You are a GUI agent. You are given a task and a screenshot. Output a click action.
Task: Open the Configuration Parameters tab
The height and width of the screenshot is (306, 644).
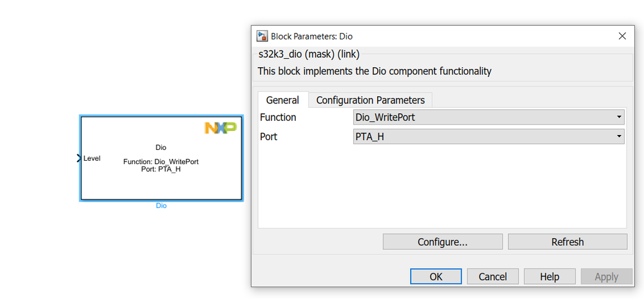(370, 100)
